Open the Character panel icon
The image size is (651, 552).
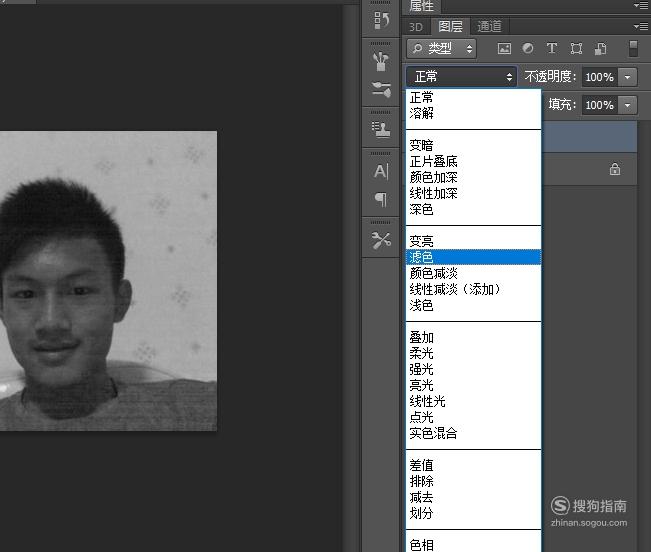point(381,171)
